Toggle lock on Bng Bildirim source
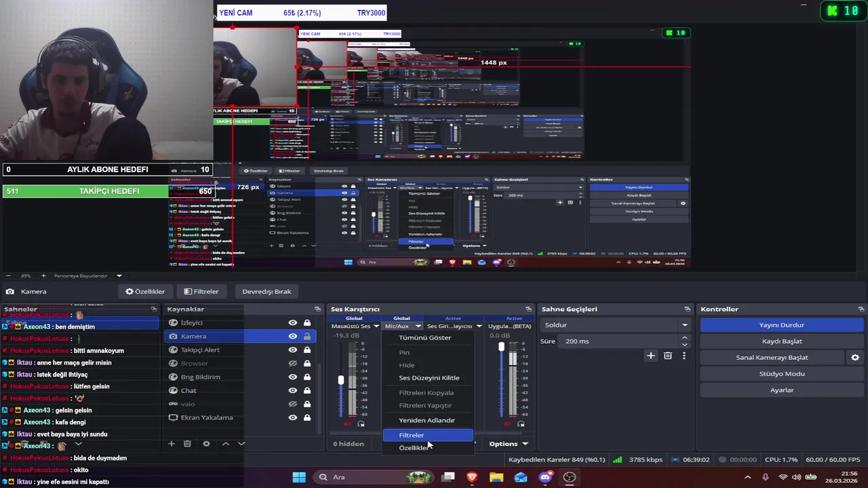 [307, 377]
